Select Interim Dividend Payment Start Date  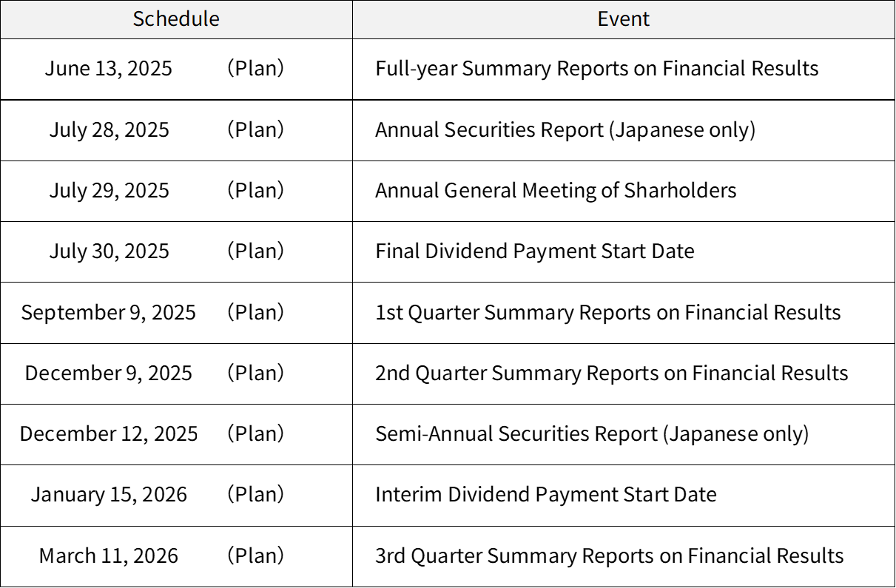546,494
